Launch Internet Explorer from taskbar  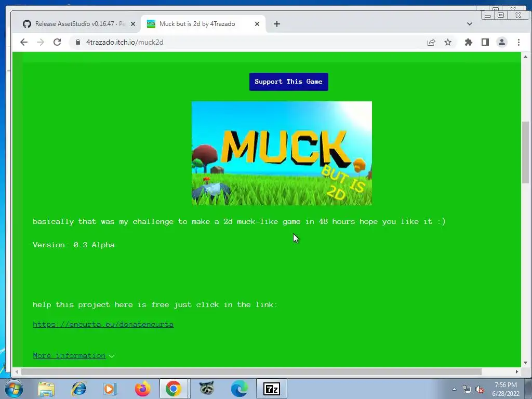tap(79, 389)
